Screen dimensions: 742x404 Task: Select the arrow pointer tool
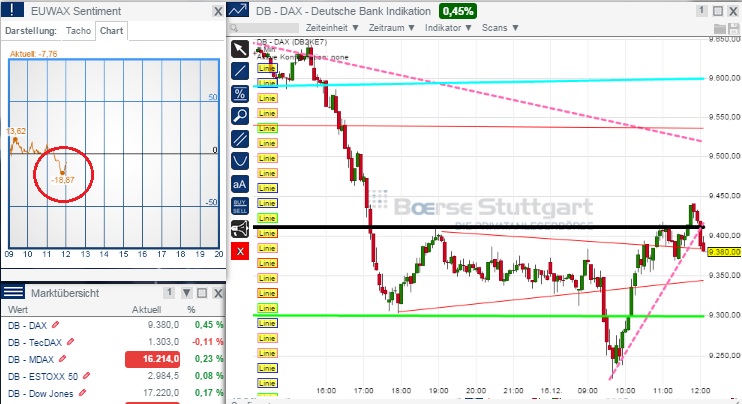click(239, 49)
